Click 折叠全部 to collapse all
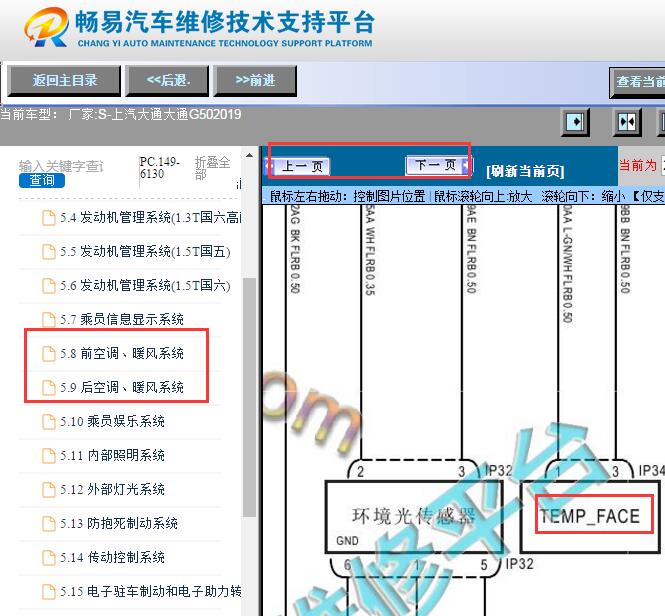 [212, 168]
